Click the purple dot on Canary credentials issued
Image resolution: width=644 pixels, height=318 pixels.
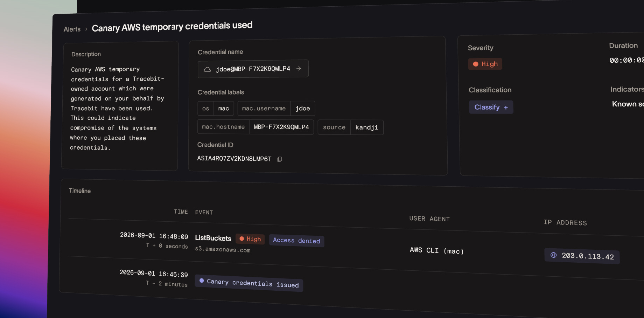202,281
